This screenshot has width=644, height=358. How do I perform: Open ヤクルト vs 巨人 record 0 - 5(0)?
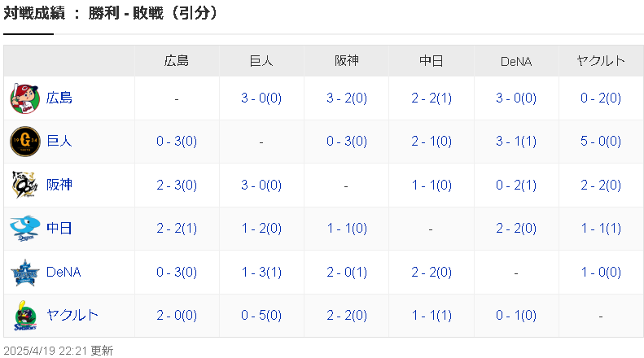pos(261,316)
